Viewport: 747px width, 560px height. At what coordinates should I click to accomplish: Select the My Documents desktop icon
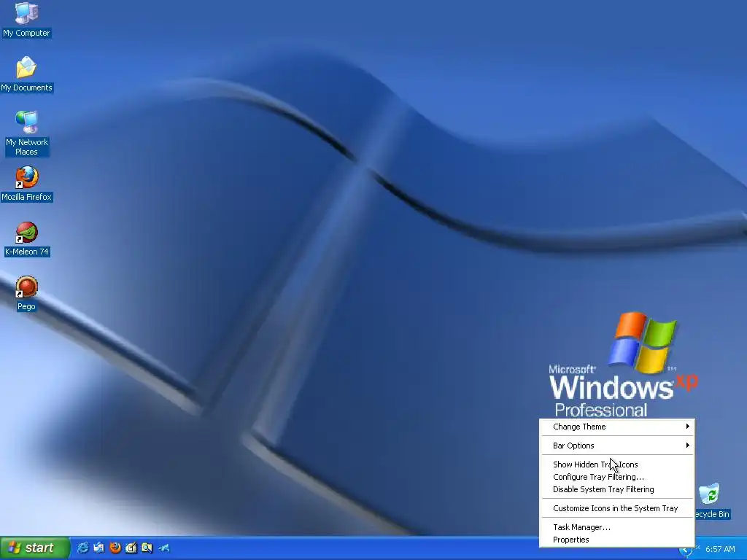(26, 74)
